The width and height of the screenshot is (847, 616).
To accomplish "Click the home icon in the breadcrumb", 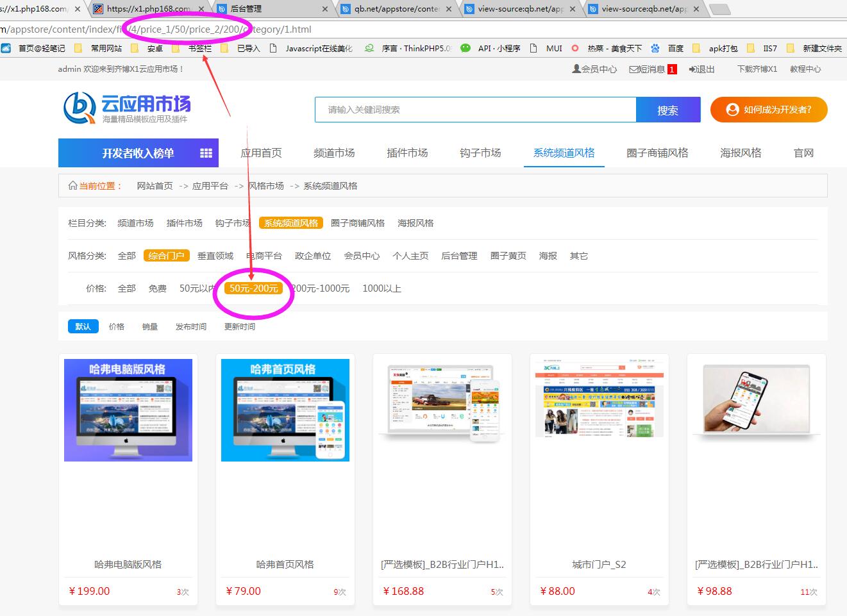I will (72, 186).
